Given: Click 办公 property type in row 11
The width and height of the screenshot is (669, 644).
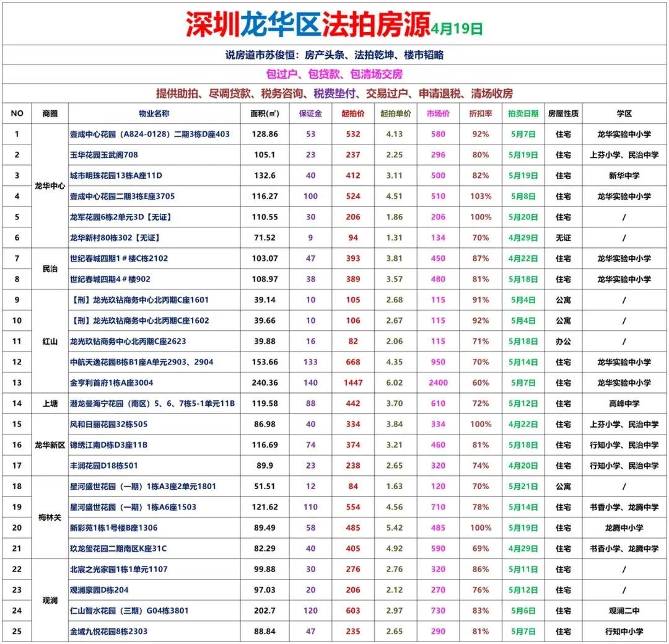Looking at the screenshot, I should tap(563, 342).
